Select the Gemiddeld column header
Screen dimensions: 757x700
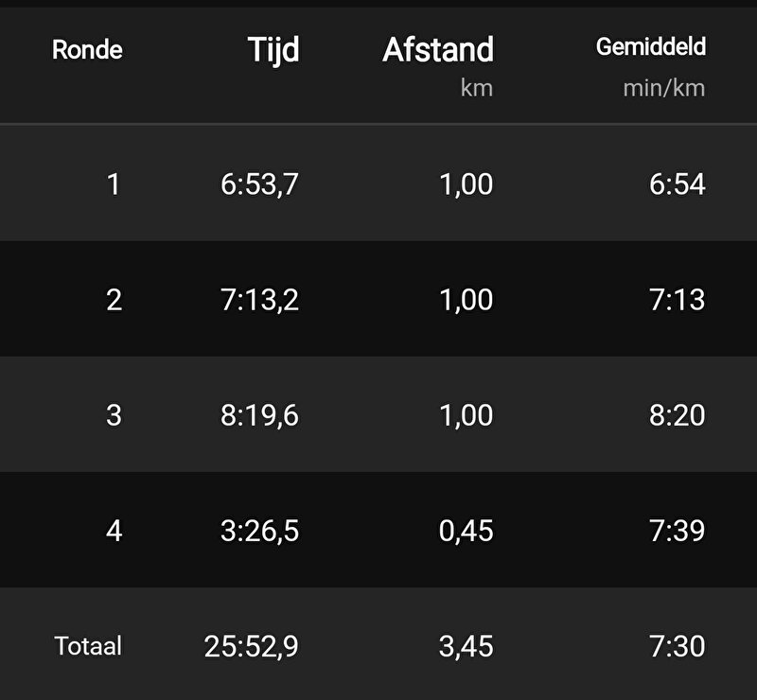(x=651, y=47)
